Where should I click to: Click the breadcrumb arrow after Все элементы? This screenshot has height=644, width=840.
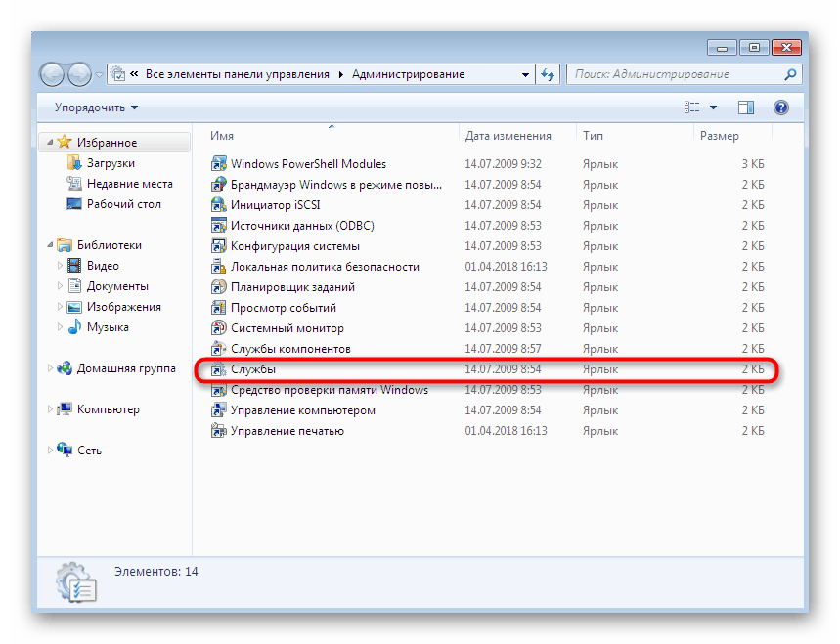[340, 74]
